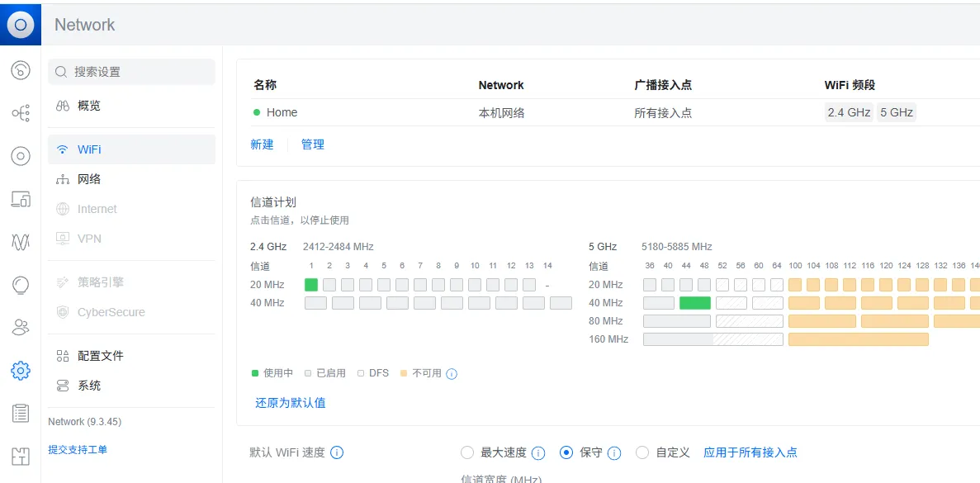Select the 自定义 radio button
This screenshot has height=483, width=980.
click(641, 453)
